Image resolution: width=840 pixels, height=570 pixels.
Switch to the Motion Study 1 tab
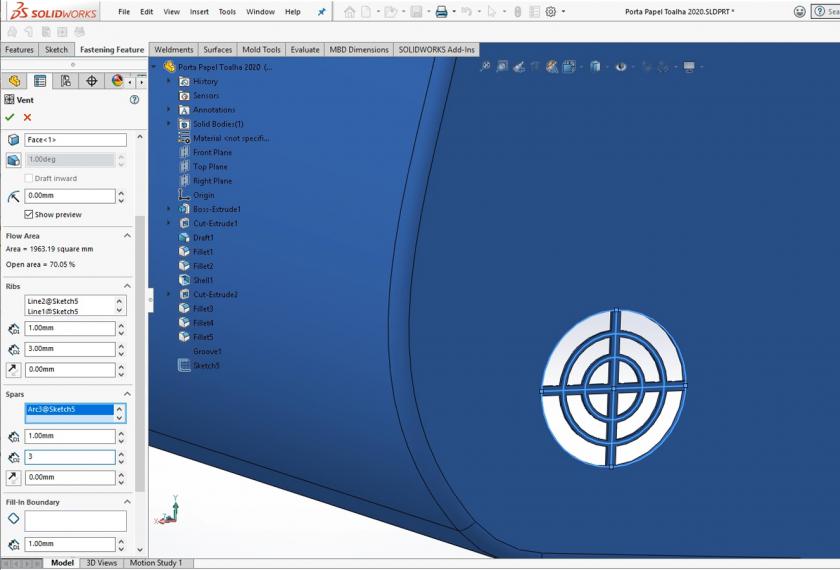156,563
